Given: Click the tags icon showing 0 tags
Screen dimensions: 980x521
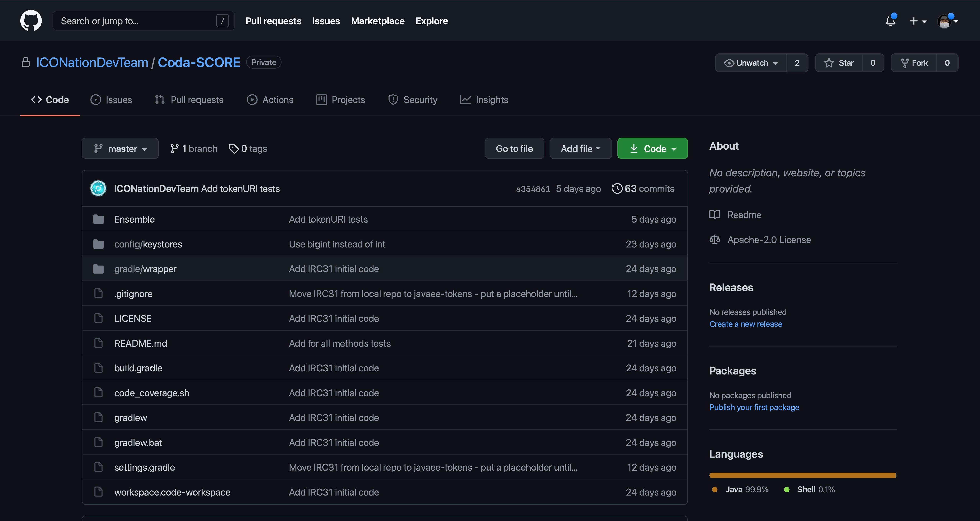Looking at the screenshot, I should [234, 149].
